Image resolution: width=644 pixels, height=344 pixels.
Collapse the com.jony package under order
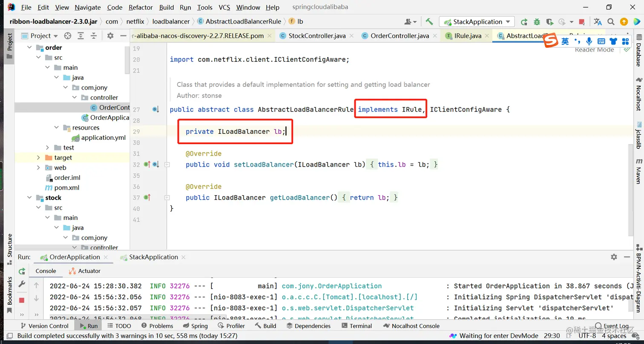(65, 87)
